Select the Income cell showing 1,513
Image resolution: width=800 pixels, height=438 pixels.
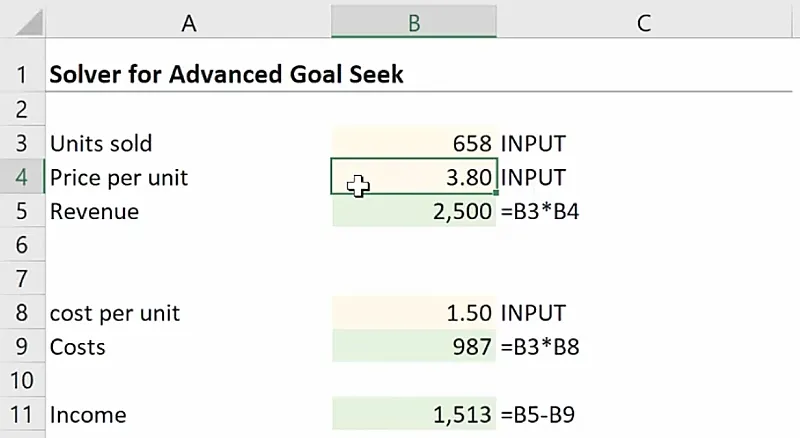(x=413, y=415)
